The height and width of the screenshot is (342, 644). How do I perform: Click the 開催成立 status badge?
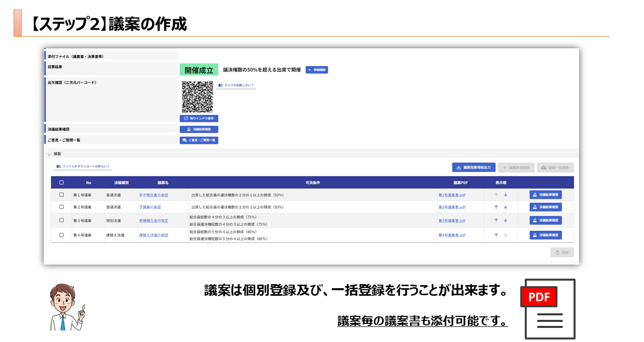pos(199,70)
